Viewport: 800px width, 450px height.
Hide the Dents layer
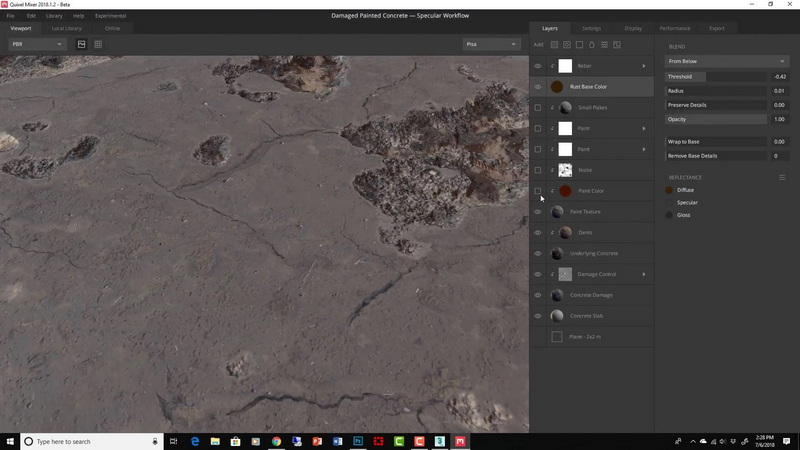coord(538,233)
